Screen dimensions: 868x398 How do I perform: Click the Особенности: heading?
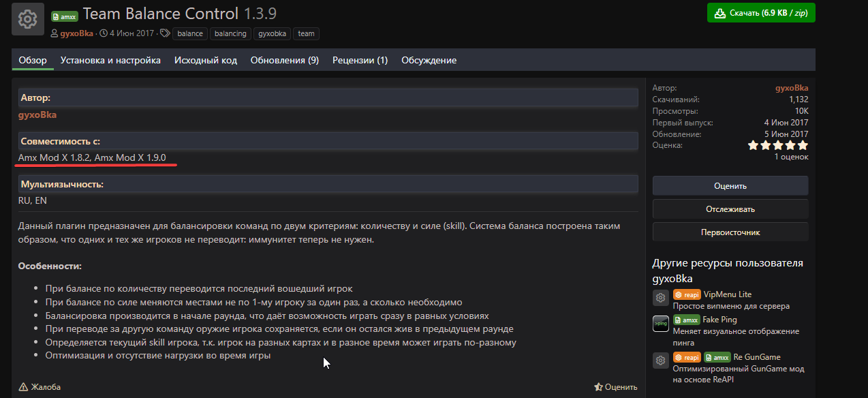pyautogui.click(x=50, y=266)
